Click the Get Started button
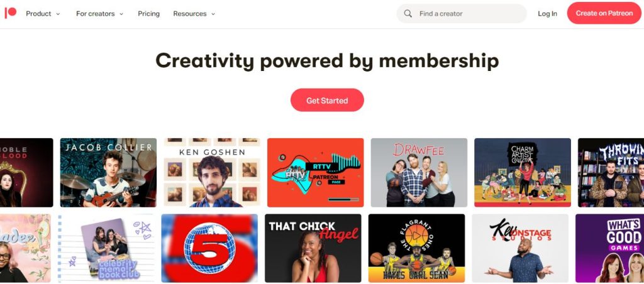This screenshot has height=284, width=644. click(x=327, y=100)
